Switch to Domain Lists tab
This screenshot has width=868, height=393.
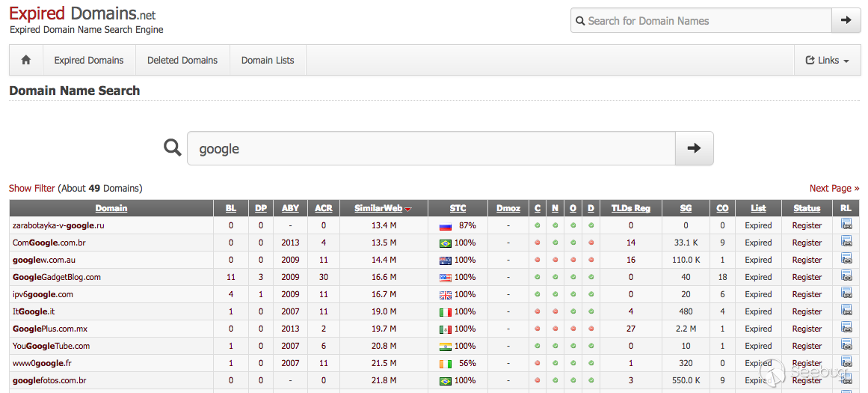pyautogui.click(x=268, y=61)
